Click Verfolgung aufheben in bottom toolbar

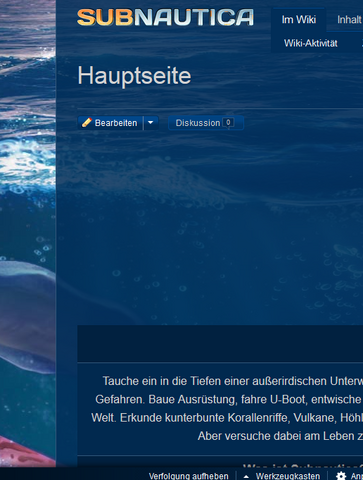click(189, 476)
